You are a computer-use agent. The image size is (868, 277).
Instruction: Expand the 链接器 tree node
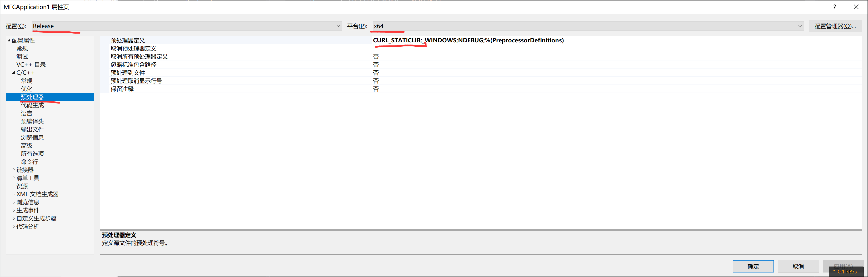14,170
